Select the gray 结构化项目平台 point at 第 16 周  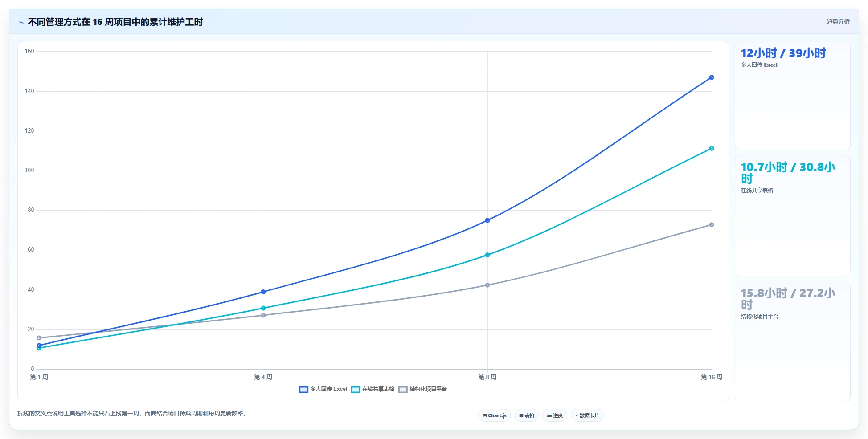coord(712,225)
